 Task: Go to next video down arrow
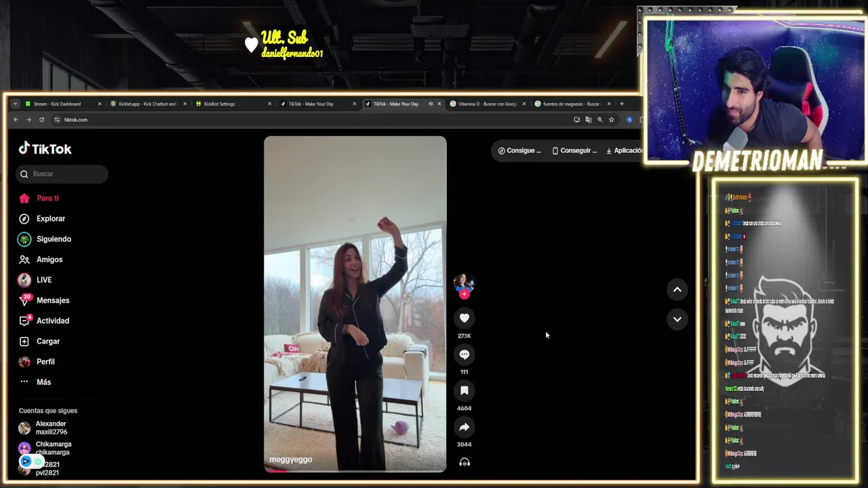pyautogui.click(x=677, y=319)
